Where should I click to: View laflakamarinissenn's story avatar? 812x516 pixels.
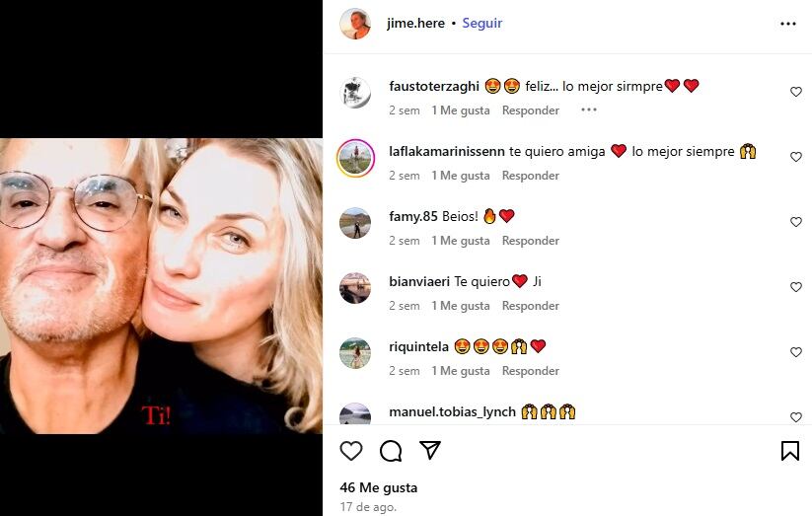[x=355, y=158]
